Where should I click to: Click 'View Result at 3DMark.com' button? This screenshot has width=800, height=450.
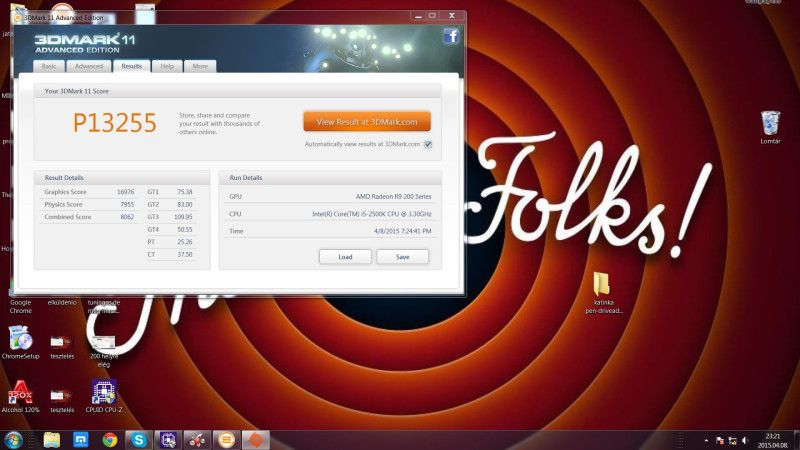click(x=367, y=121)
